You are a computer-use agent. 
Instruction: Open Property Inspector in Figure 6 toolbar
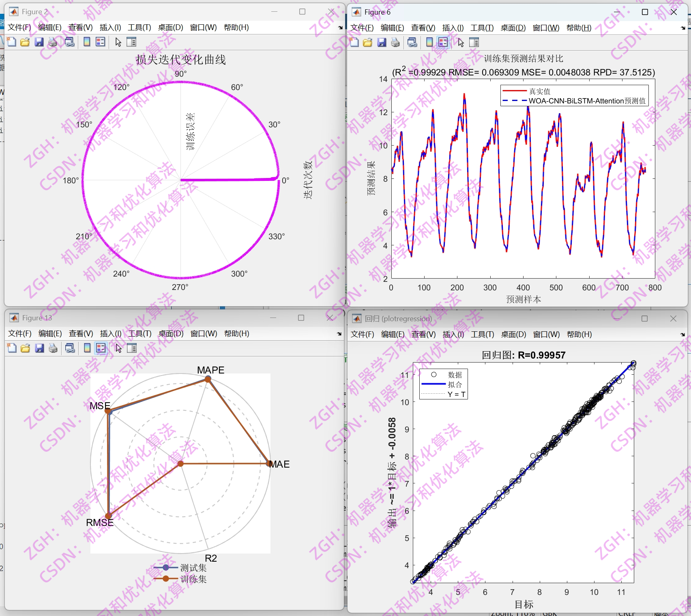pyautogui.click(x=474, y=42)
